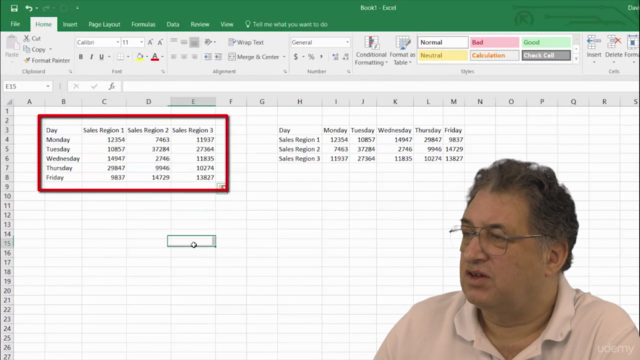Click the Percent Style icon
The image size is (640, 360).
pos(311,57)
